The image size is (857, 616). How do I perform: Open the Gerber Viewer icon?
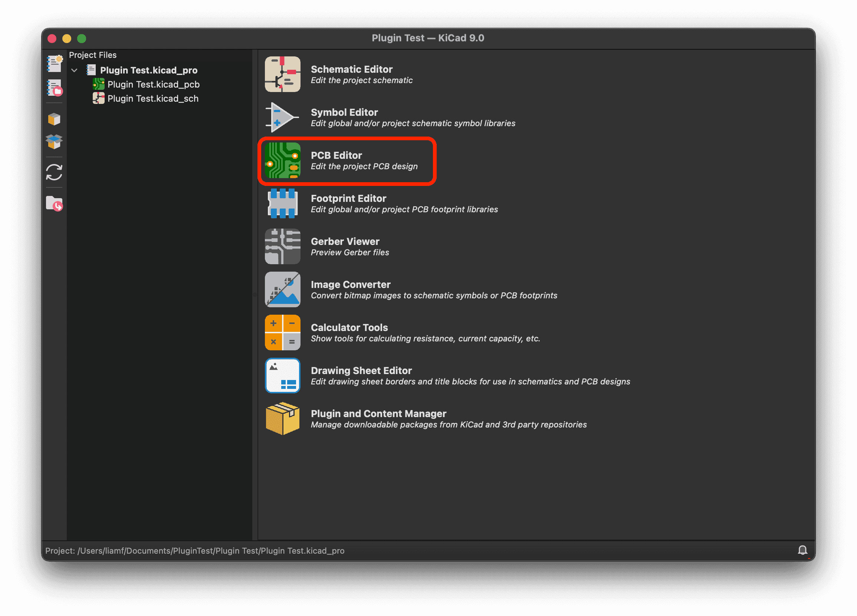pyautogui.click(x=282, y=246)
